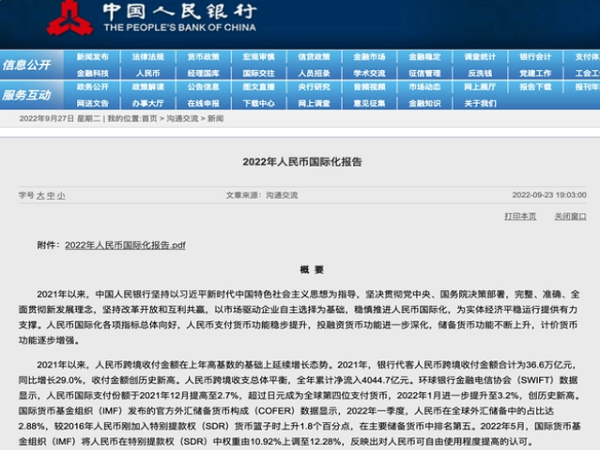Open the 调查统计 menu item
This screenshot has width=600, height=450.
(480, 57)
